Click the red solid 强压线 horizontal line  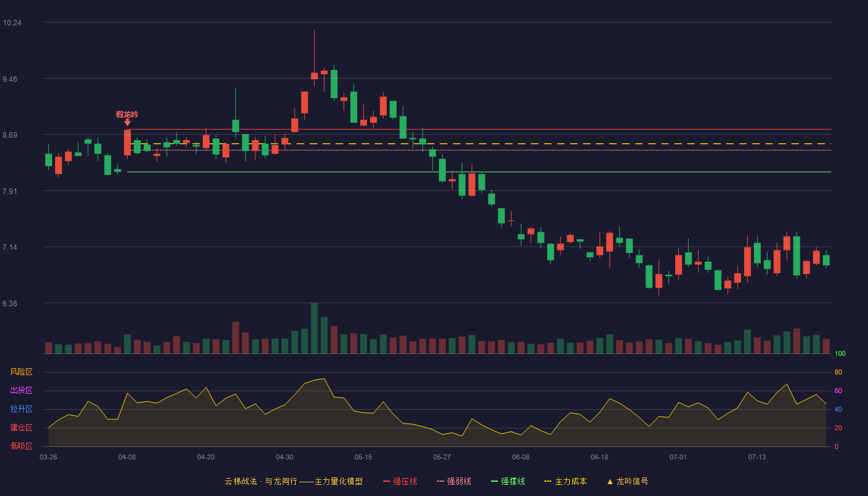tap(479, 130)
